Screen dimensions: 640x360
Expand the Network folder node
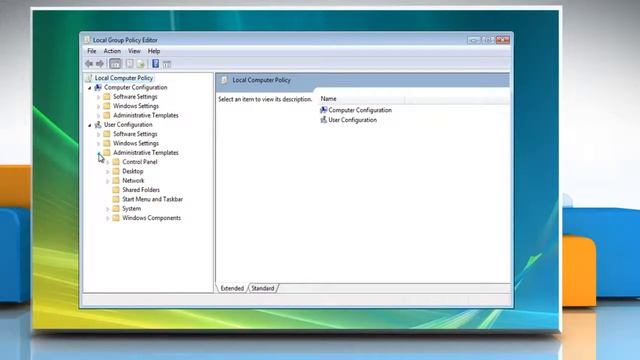point(108,181)
